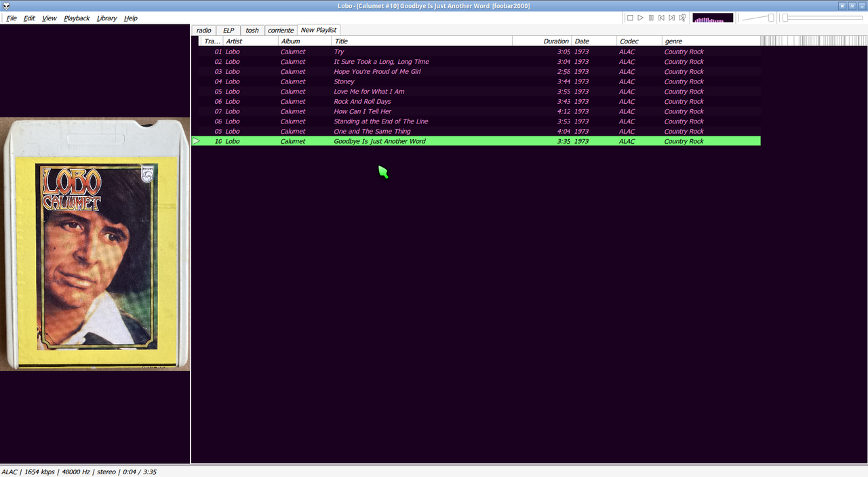Sort by the Album column header
This screenshot has width=868, height=477.
click(305, 41)
